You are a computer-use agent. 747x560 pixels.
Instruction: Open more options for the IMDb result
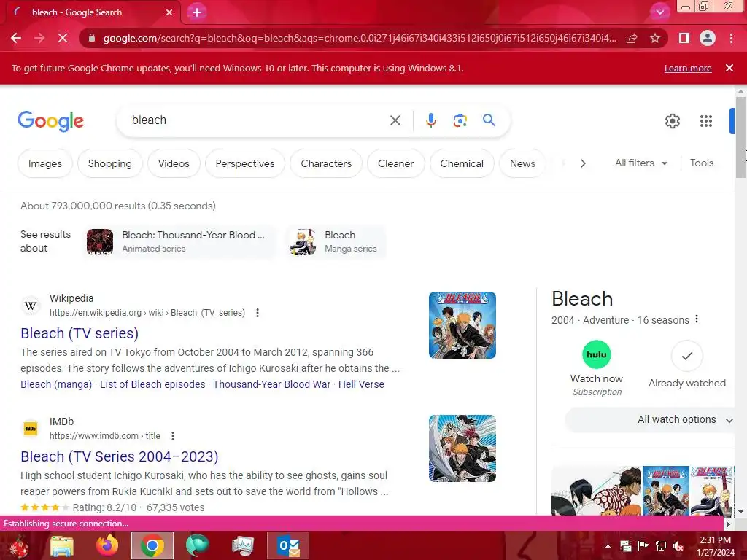point(172,436)
